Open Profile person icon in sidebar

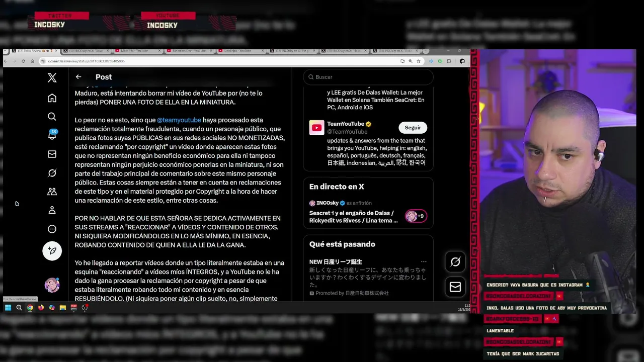pos(52,210)
